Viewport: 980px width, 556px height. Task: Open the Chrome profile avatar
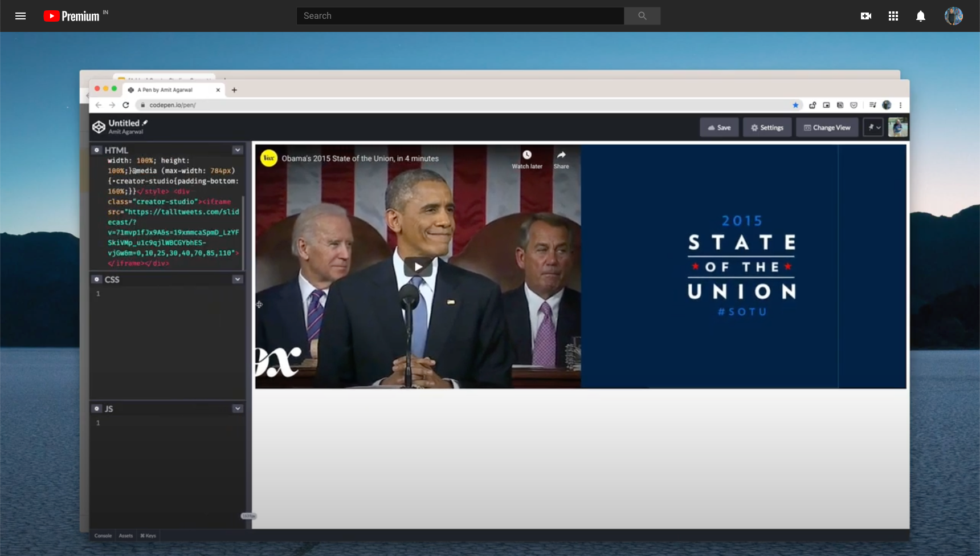tap(887, 105)
